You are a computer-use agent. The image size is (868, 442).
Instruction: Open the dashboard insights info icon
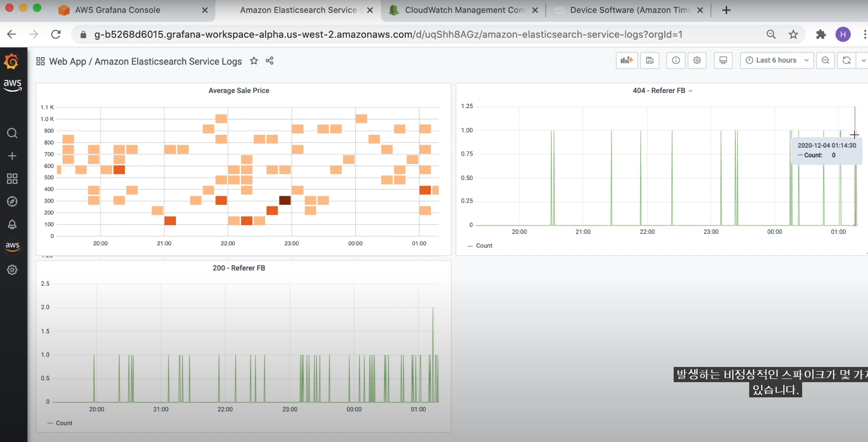coord(676,60)
